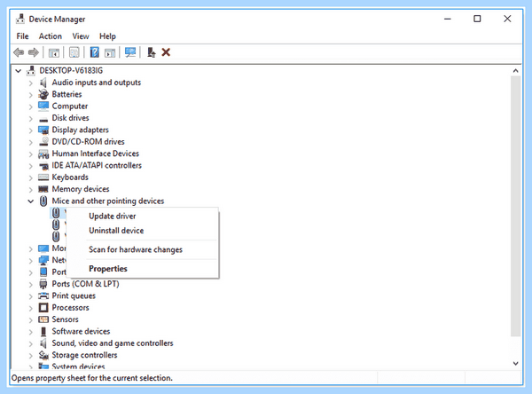This screenshot has width=532, height=394.
Task: Select the Storage controllers label
Action: (x=84, y=355)
